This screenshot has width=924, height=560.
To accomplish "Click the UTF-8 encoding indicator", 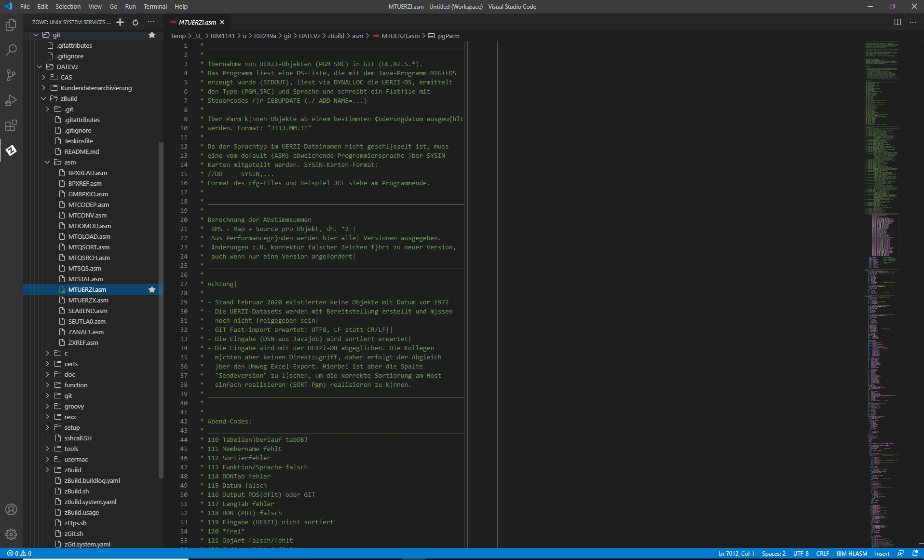I will click(x=802, y=553).
